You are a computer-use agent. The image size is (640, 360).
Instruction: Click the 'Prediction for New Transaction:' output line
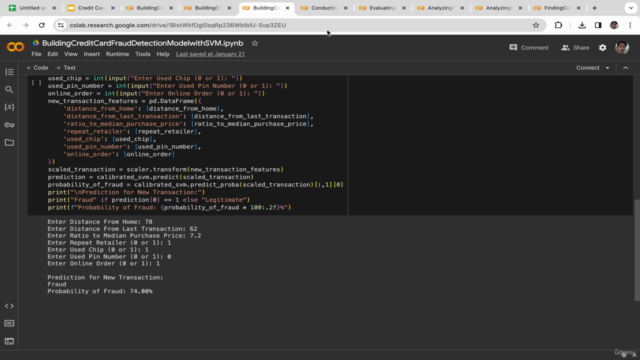coord(105,278)
